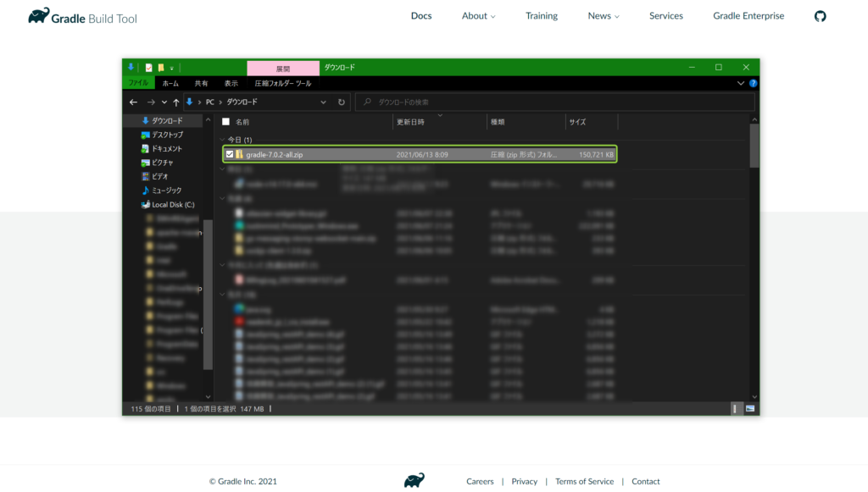The image size is (868, 492).
Task: Go back with Explorer back arrow
Action: tap(133, 102)
